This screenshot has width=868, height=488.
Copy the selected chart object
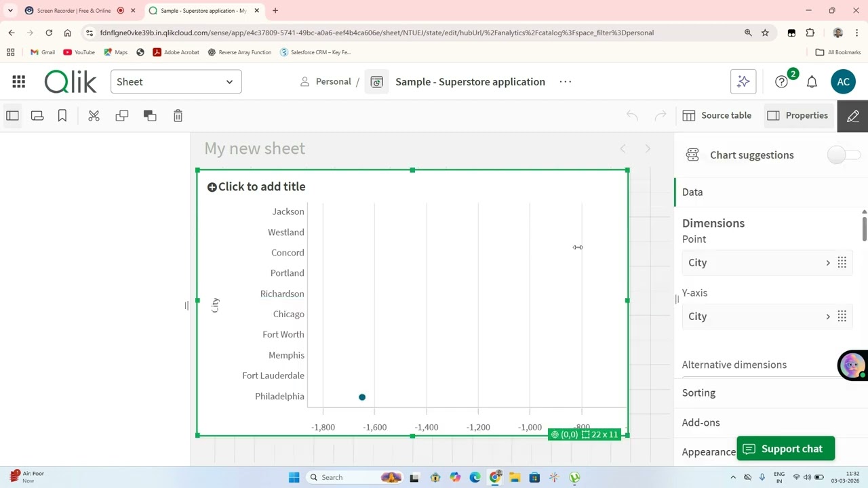pyautogui.click(x=122, y=116)
